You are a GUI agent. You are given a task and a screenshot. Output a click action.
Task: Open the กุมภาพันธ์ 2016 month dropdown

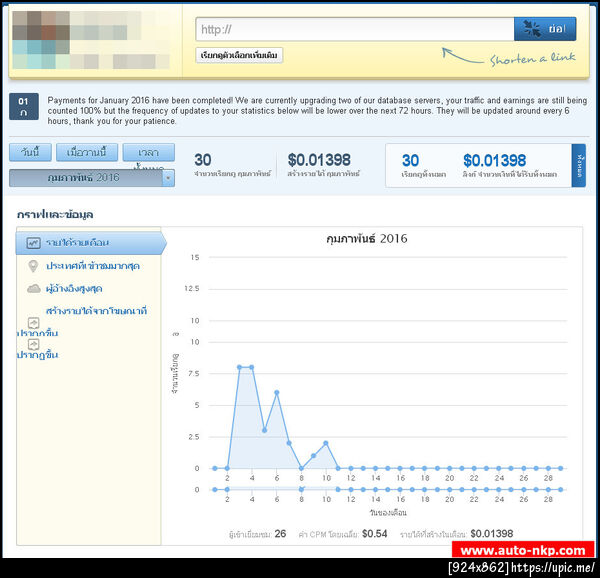click(92, 178)
